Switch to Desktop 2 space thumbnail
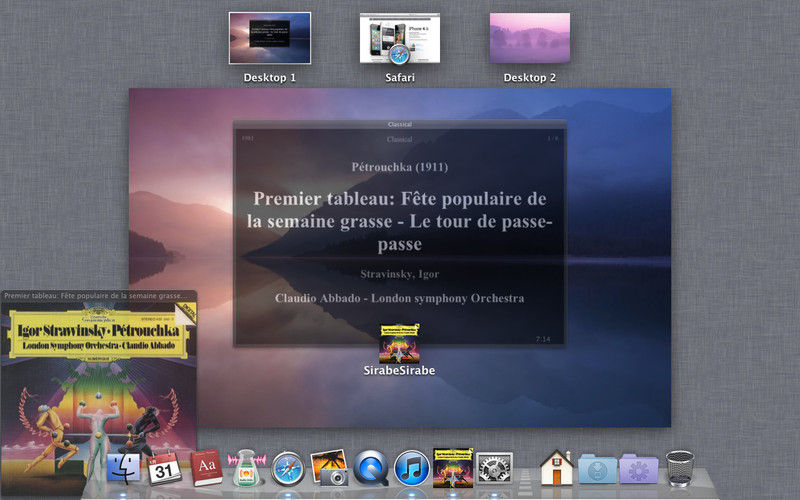The image size is (800, 500). pos(530,38)
